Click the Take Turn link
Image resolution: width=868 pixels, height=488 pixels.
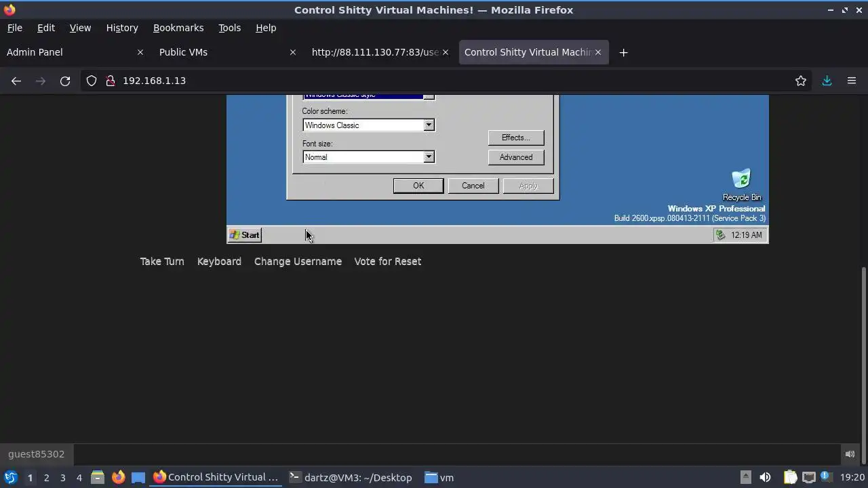click(162, 262)
